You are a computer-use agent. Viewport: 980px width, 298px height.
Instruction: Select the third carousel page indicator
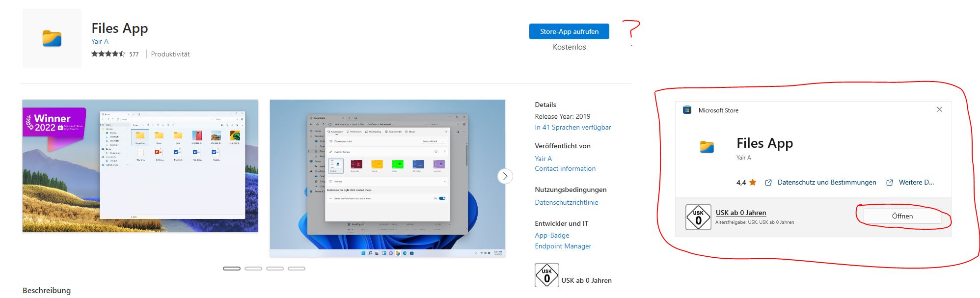coord(275,269)
